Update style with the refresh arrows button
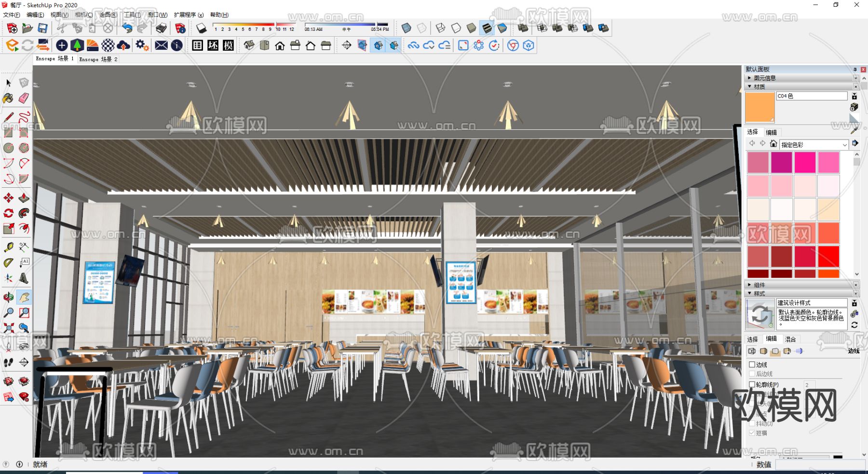The width and height of the screenshot is (868, 474). click(854, 325)
